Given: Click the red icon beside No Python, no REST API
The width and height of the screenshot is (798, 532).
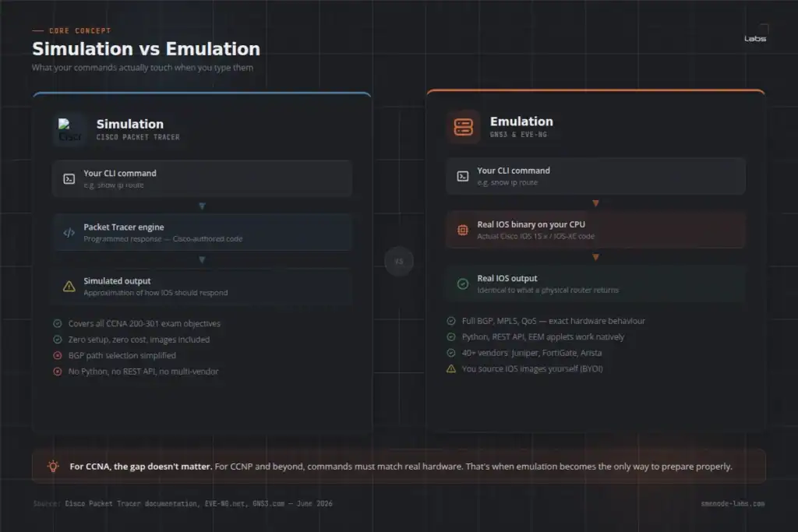Looking at the screenshot, I should click(58, 372).
